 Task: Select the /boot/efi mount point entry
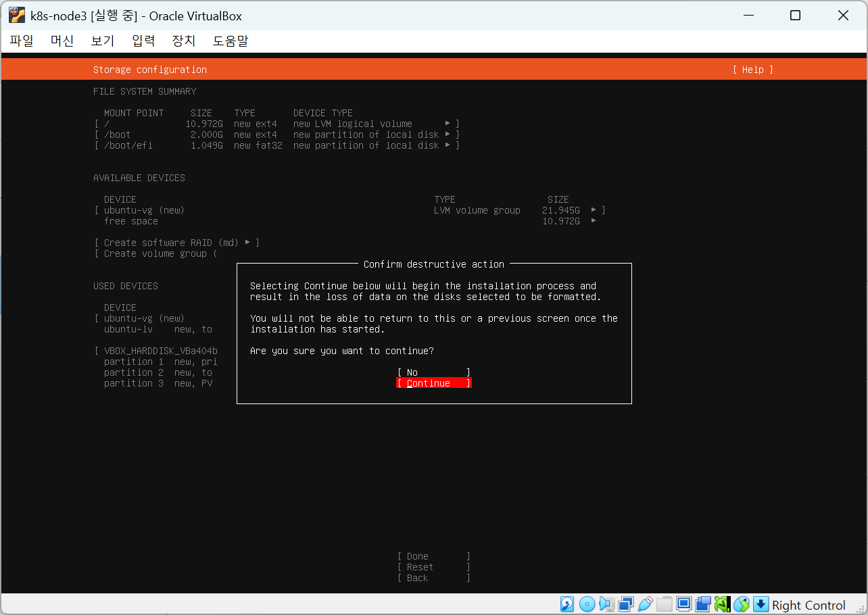[277, 145]
